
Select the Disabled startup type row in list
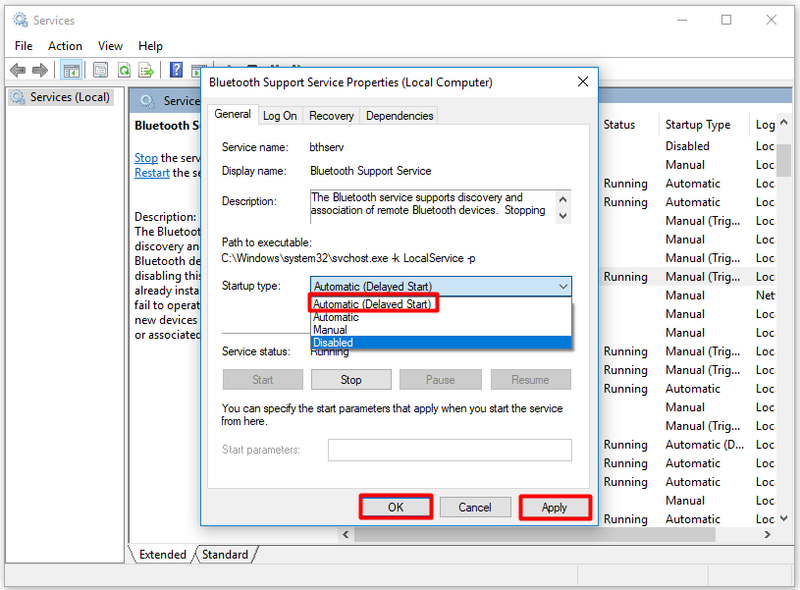click(687, 146)
